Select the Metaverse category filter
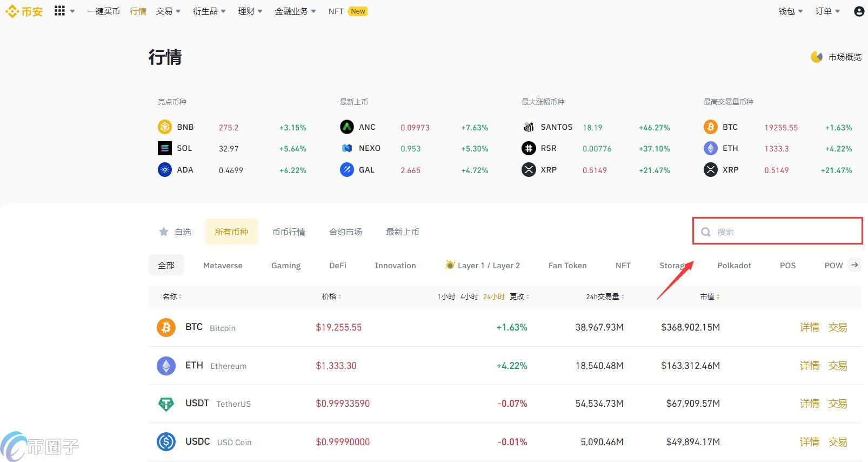This screenshot has width=868, height=462. pyautogui.click(x=223, y=265)
